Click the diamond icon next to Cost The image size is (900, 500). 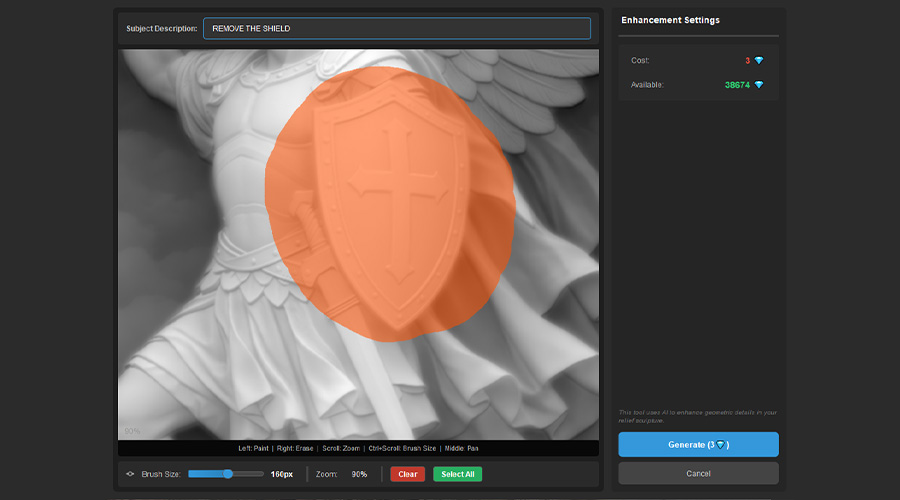(x=759, y=61)
